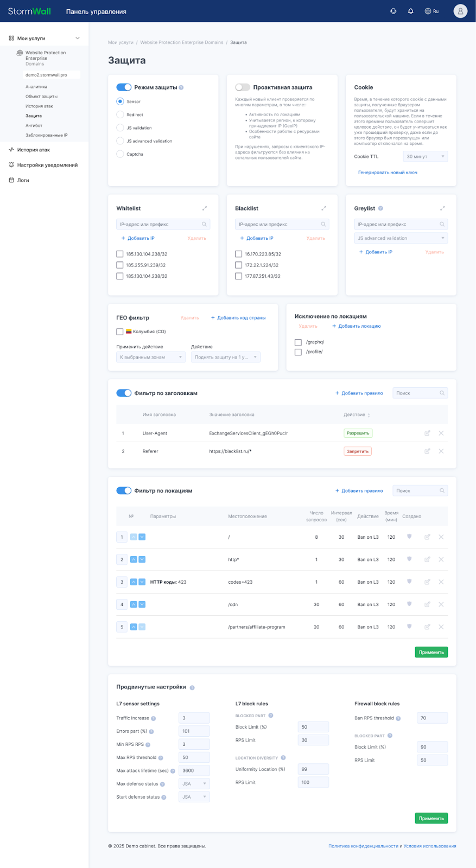This screenshot has width=476, height=868.
Task: Open Антибот in the sidebar
Action: (34, 125)
